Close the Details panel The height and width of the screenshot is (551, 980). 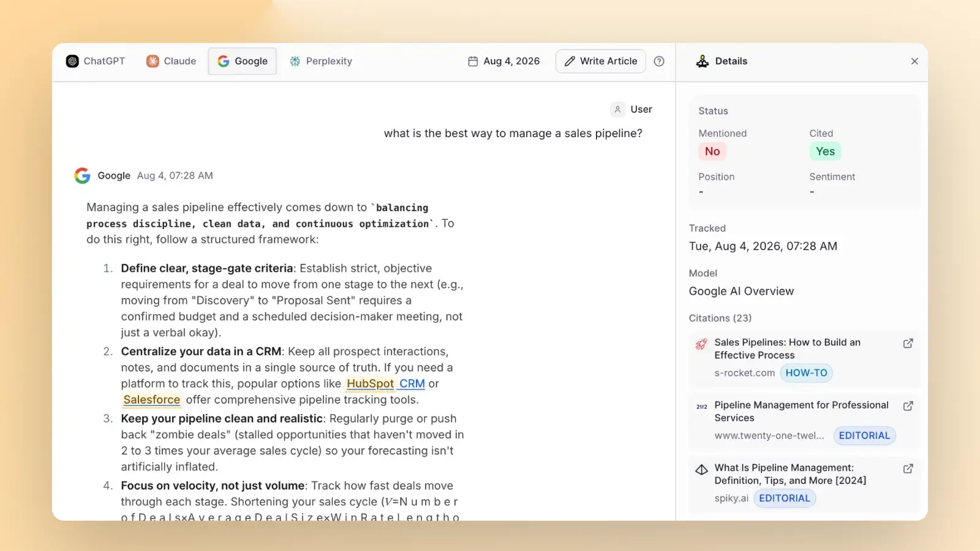click(x=914, y=61)
